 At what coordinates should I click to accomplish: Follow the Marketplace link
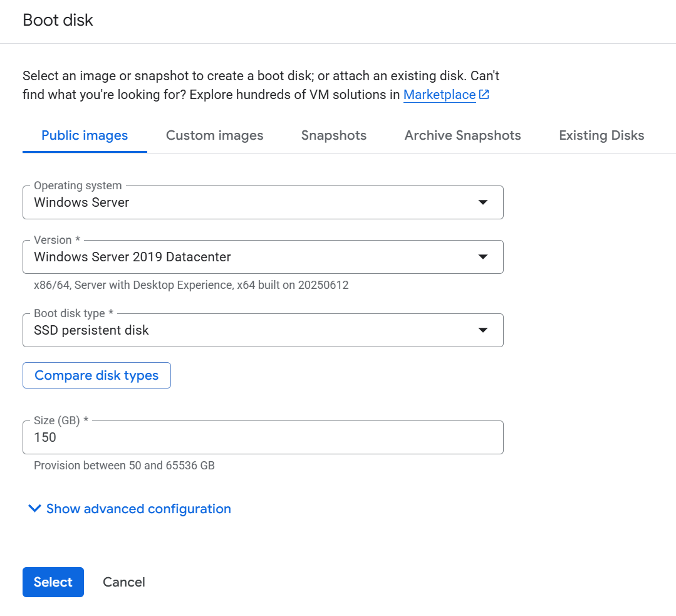pyautogui.click(x=439, y=95)
